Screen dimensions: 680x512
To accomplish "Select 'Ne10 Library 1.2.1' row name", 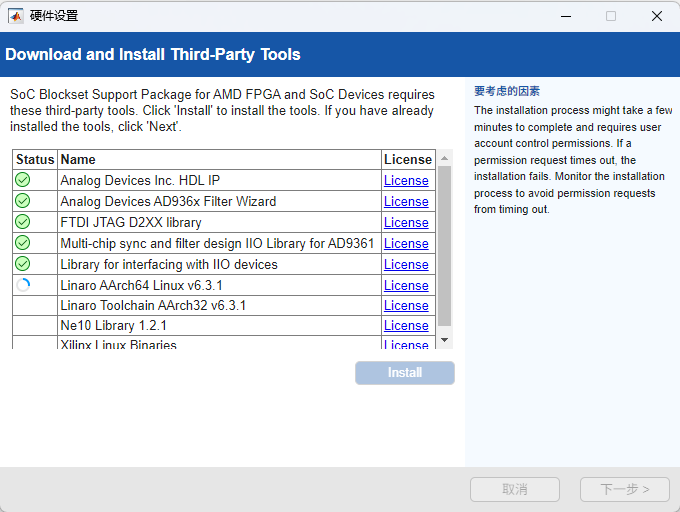I will click(114, 326).
